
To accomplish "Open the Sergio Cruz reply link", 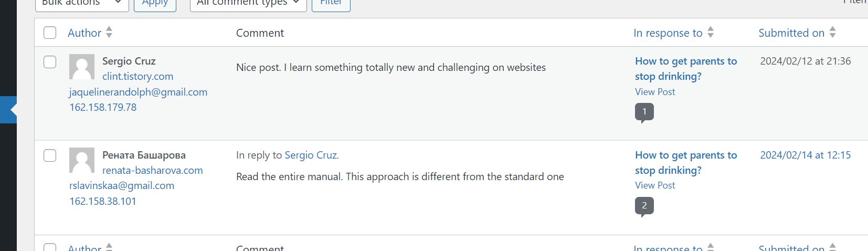I will point(311,155).
